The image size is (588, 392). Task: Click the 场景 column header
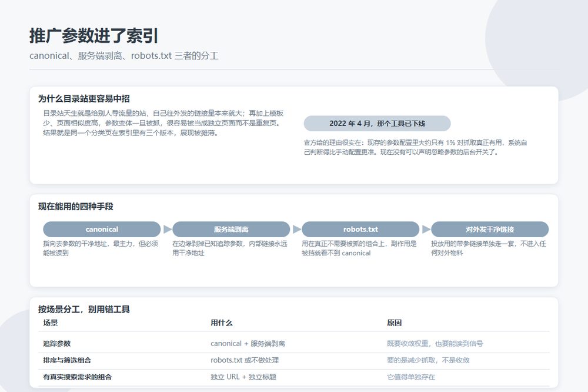[x=51, y=323]
